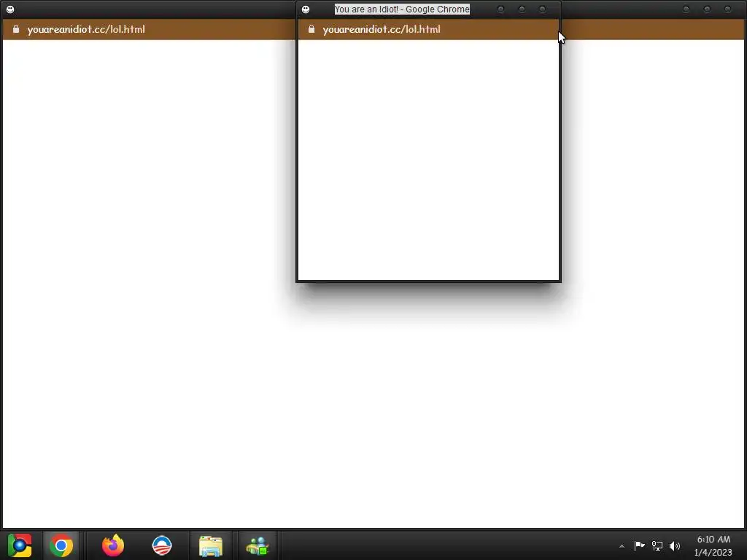This screenshot has height=560, width=747.
Task: Click the smiley favicon in the front popup title bar
Action: [x=306, y=9]
